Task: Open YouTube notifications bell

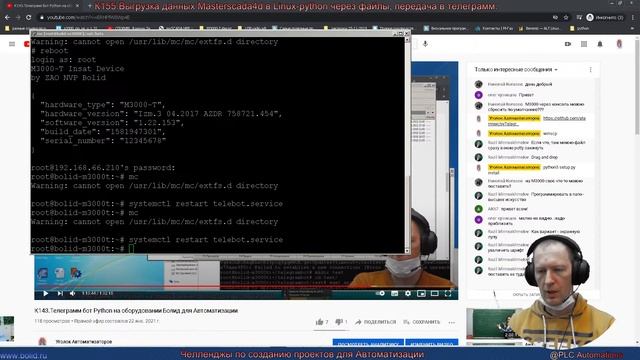Action: (x=600, y=44)
